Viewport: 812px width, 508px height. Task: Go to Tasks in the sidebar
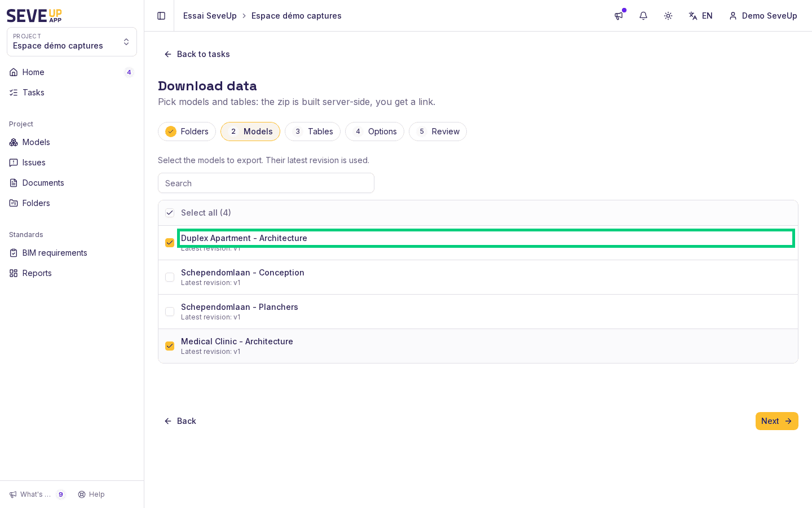(72, 93)
